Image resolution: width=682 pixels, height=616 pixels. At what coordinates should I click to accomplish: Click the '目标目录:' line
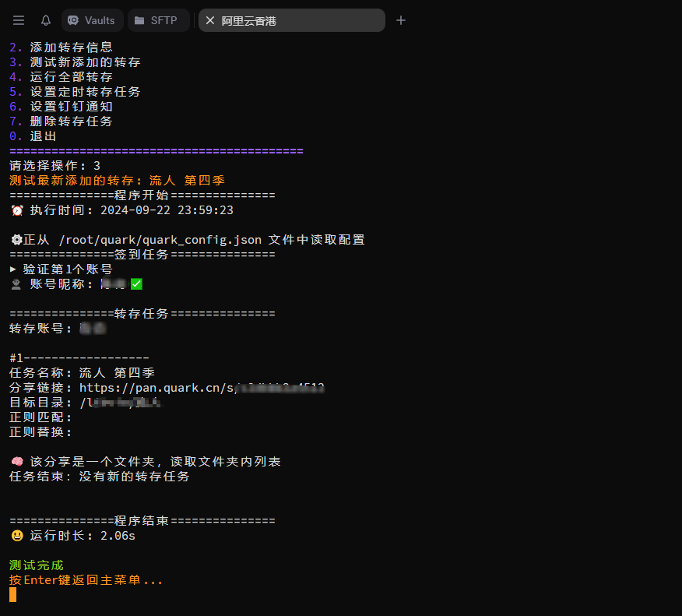coord(85,402)
